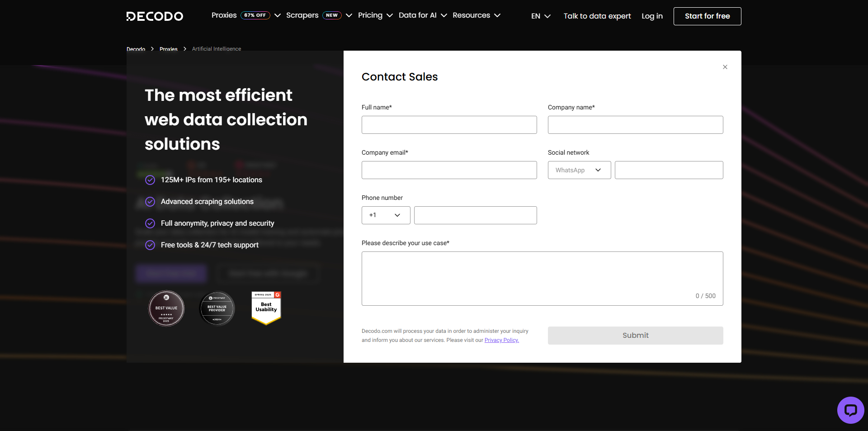Close the Contact Sales dialog

(725, 67)
